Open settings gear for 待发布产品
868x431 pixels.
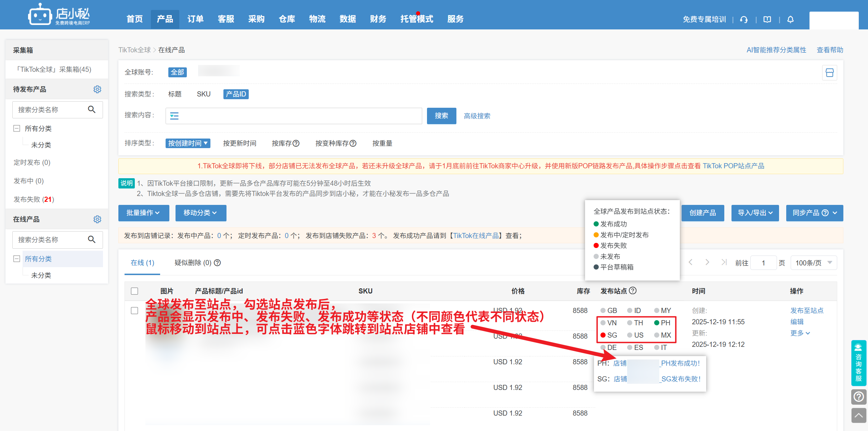click(x=97, y=89)
